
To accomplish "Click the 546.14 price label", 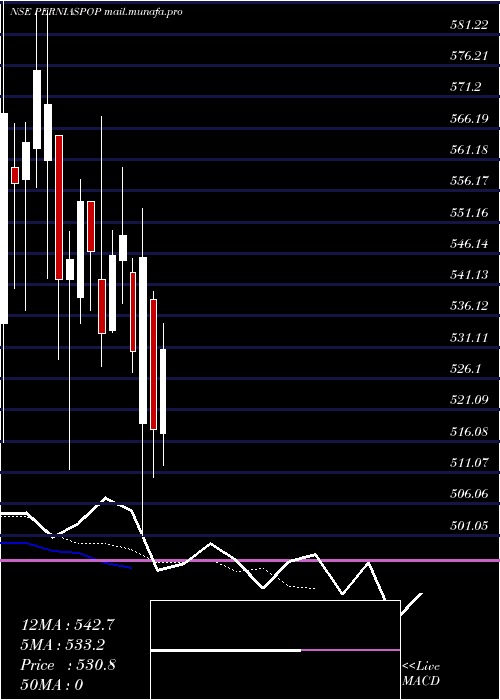I will (469, 244).
